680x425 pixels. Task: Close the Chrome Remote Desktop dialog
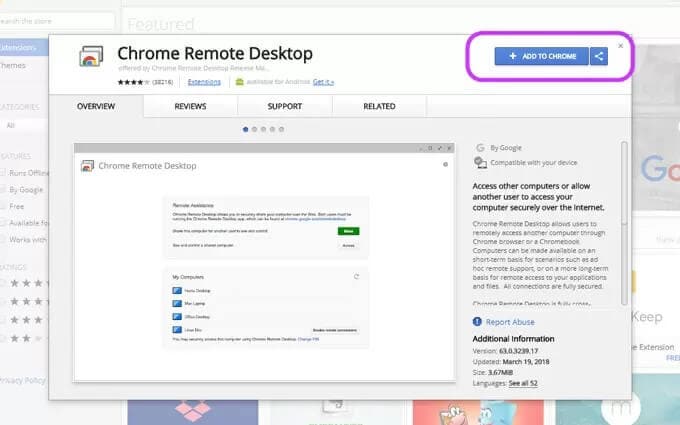[621, 46]
